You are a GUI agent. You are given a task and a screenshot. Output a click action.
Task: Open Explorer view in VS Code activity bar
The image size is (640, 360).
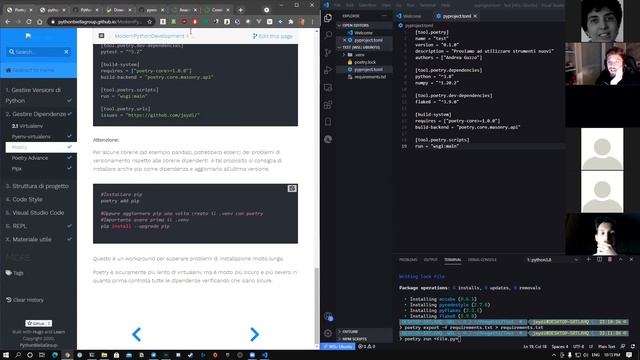pyautogui.click(x=328, y=18)
